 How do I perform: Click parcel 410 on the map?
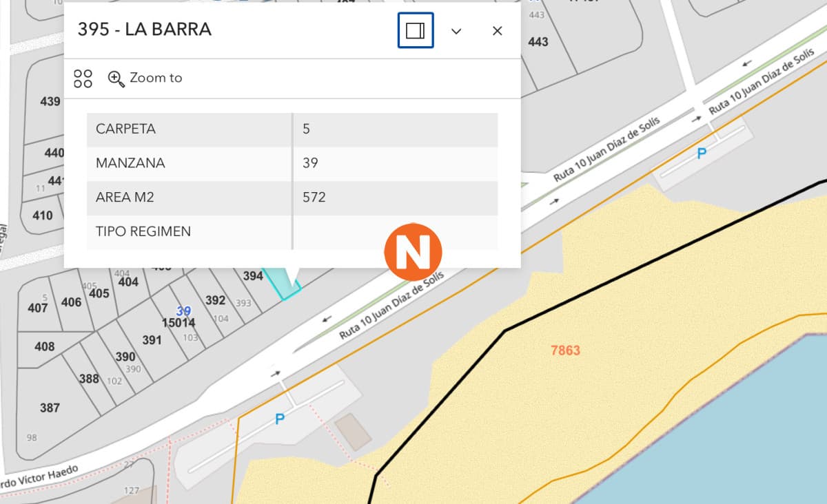pos(42,216)
